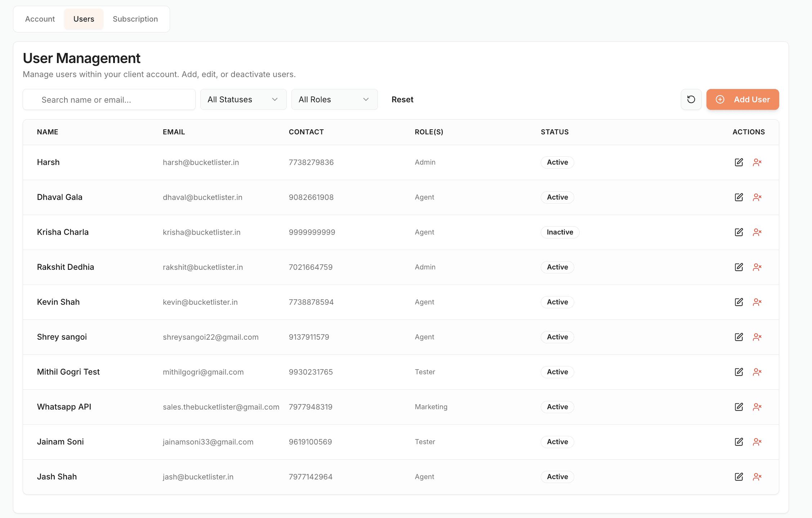Focus the search name or email field
812x518 pixels.
(109, 100)
